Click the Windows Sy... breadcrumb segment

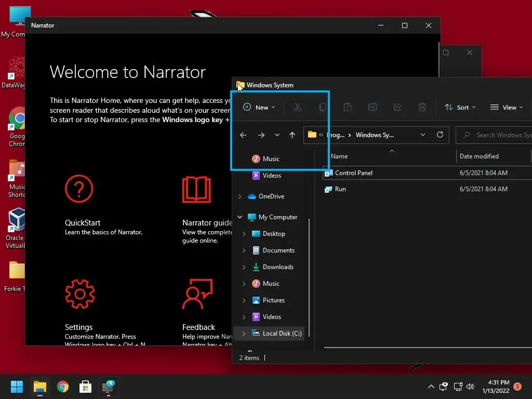(375, 135)
